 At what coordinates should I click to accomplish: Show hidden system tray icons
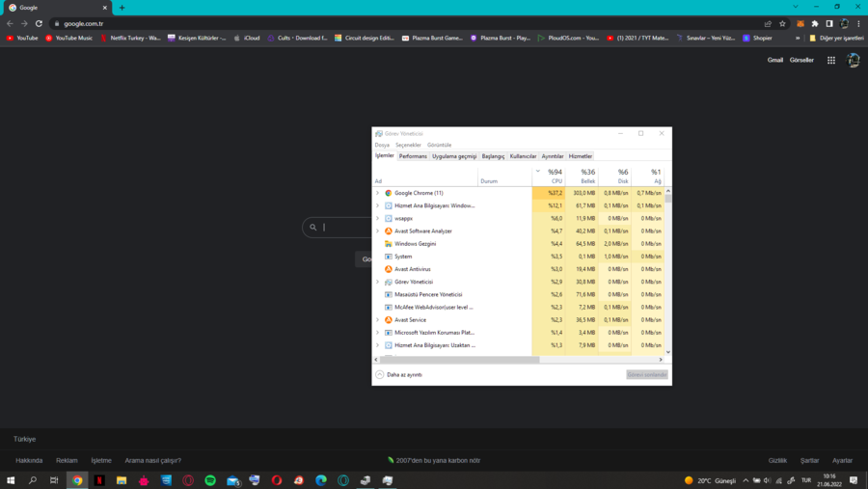[x=746, y=480]
